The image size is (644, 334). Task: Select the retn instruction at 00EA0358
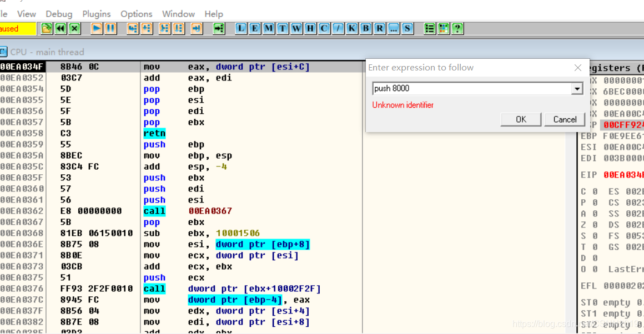[x=154, y=133]
